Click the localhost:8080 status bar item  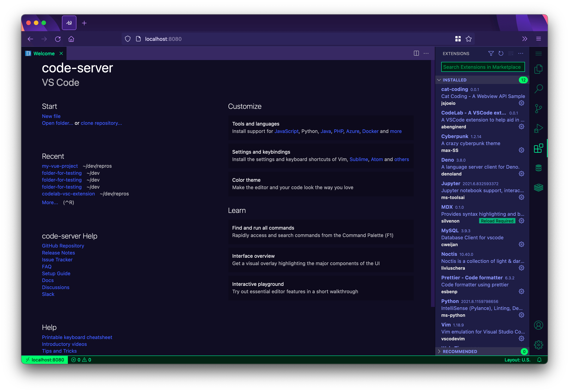click(45, 359)
